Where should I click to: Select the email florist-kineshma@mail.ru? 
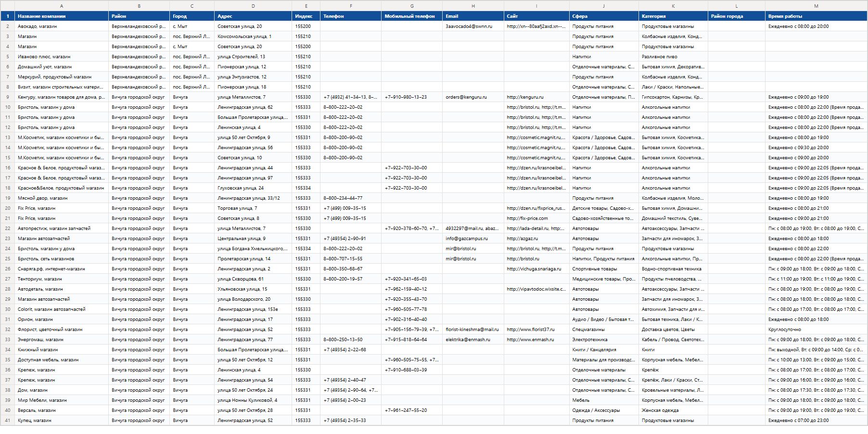[x=473, y=330]
